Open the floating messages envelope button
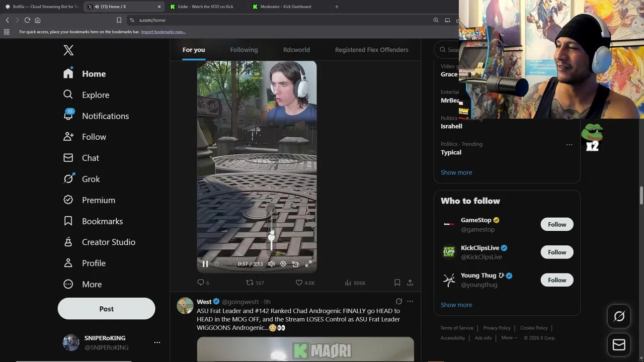 tap(619, 345)
